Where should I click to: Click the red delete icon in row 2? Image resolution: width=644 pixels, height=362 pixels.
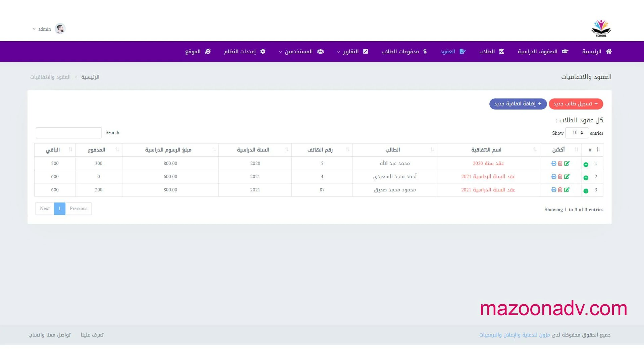[x=560, y=177]
